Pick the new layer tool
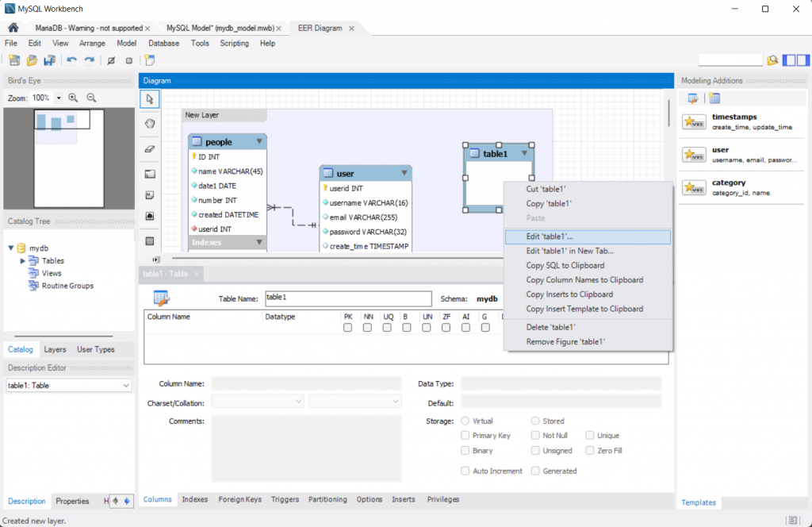812x527 pixels. coord(150,174)
